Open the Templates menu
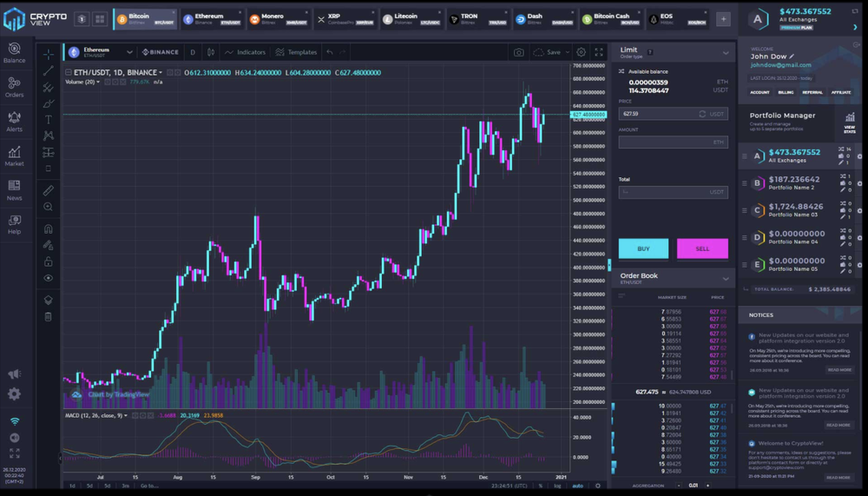The image size is (868, 496). (296, 52)
